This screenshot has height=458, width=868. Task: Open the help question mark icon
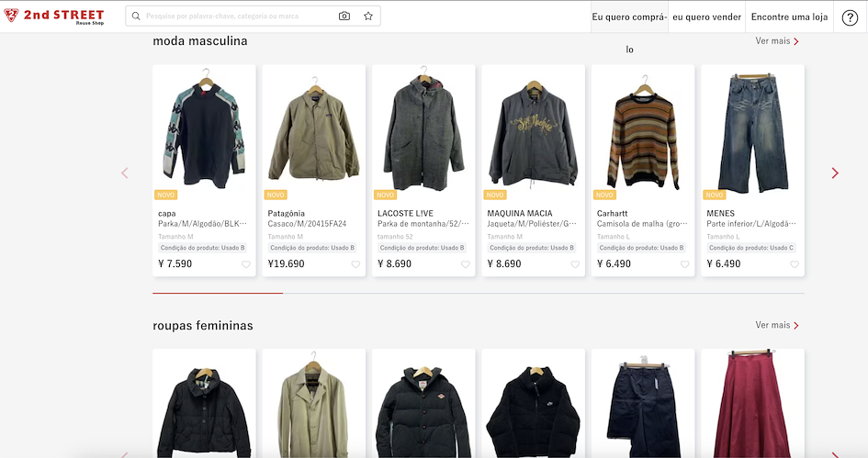(850, 17)
